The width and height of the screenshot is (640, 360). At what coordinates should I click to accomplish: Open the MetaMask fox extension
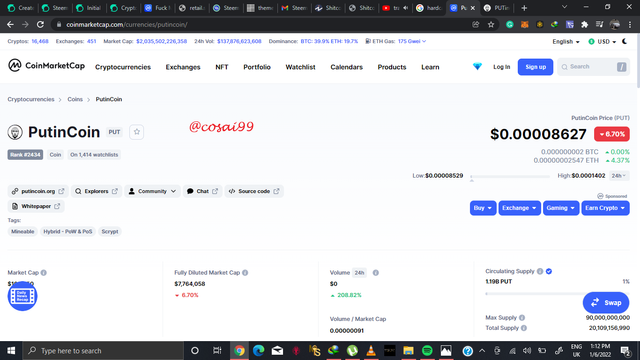pos(524,24)
